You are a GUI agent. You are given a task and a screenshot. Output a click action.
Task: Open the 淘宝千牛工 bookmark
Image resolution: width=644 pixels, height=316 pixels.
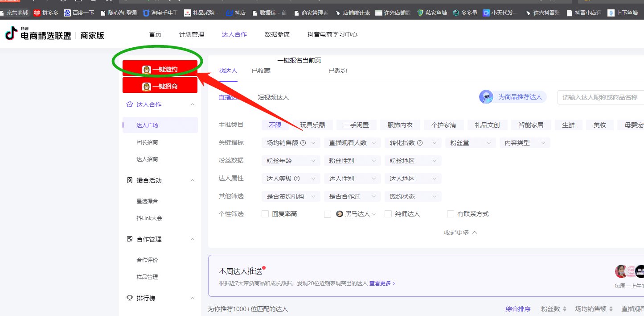pos(160,13)
